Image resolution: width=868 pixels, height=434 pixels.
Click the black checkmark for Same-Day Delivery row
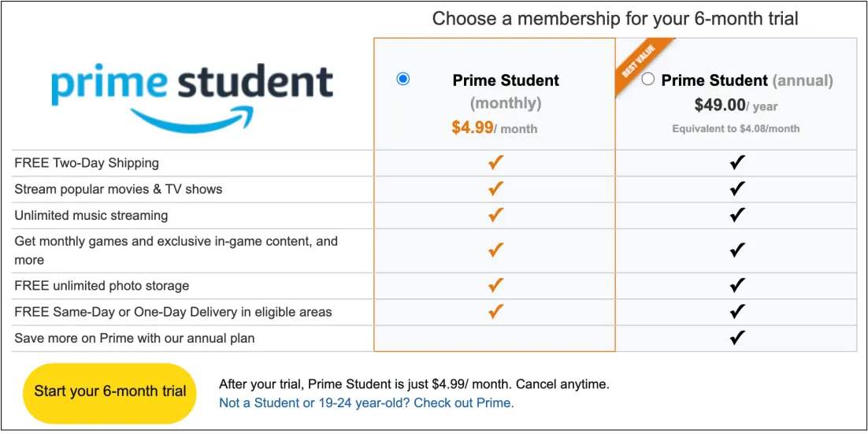tap(736, 312)
